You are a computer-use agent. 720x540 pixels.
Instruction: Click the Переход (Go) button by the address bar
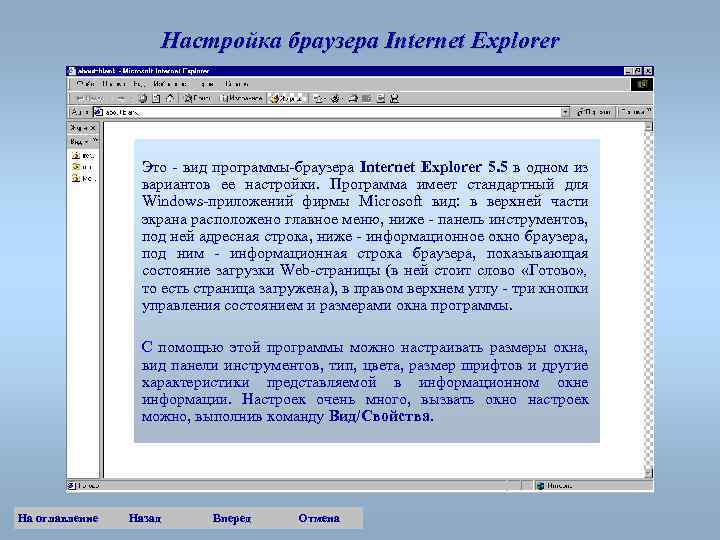coord(594,112)
